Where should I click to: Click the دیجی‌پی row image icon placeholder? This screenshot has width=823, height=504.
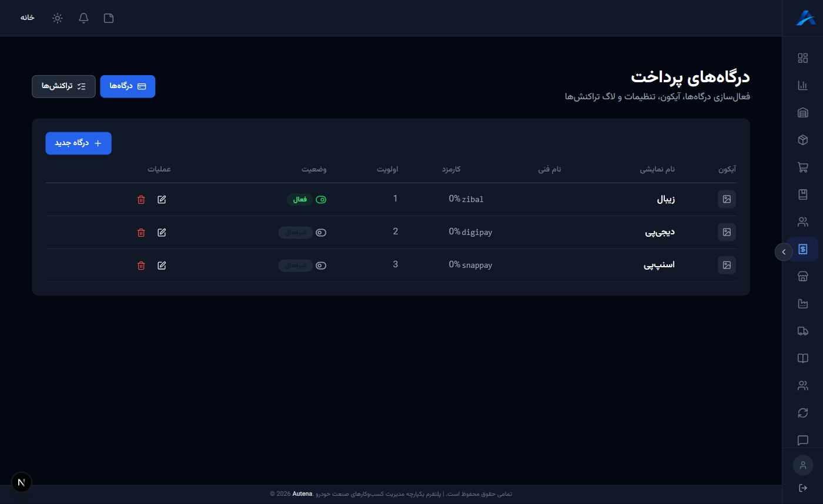[x=727, y=232]
